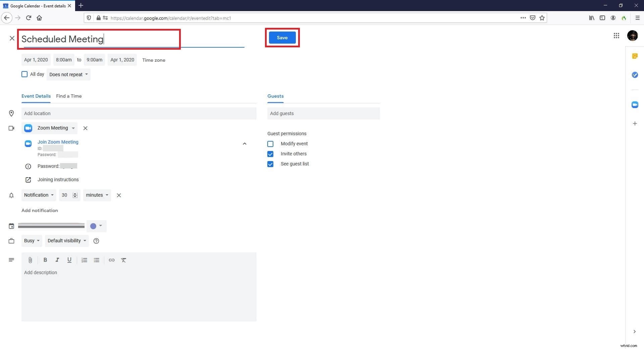Screen dimensions: 644x349
Task: Open the Google apps grid
Action: click(616, 36)
